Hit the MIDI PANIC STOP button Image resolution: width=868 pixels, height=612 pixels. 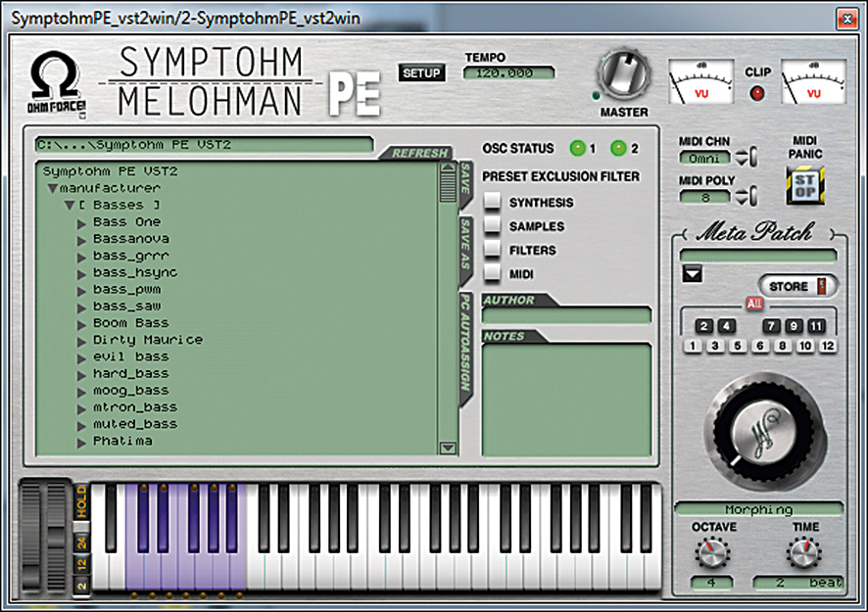[x=805, y=186]
